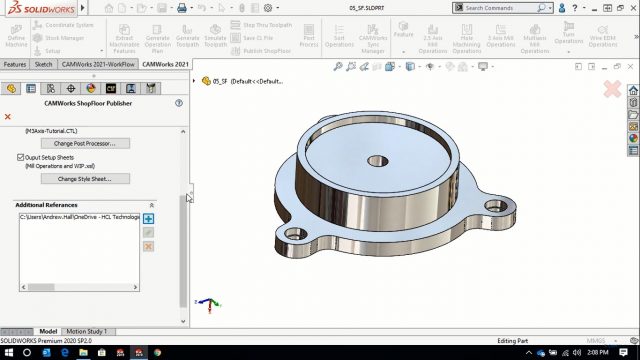Open the Search Commands dropdown arrow

pos(550,8)
